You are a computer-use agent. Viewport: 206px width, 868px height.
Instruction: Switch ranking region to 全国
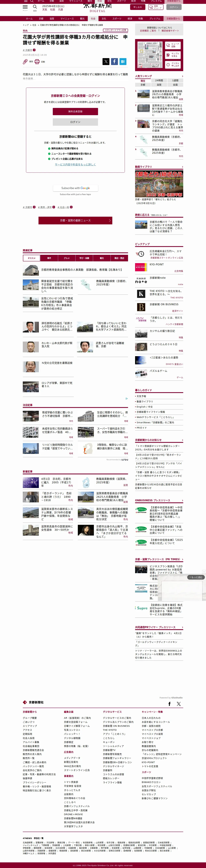(x=175, y=85)
